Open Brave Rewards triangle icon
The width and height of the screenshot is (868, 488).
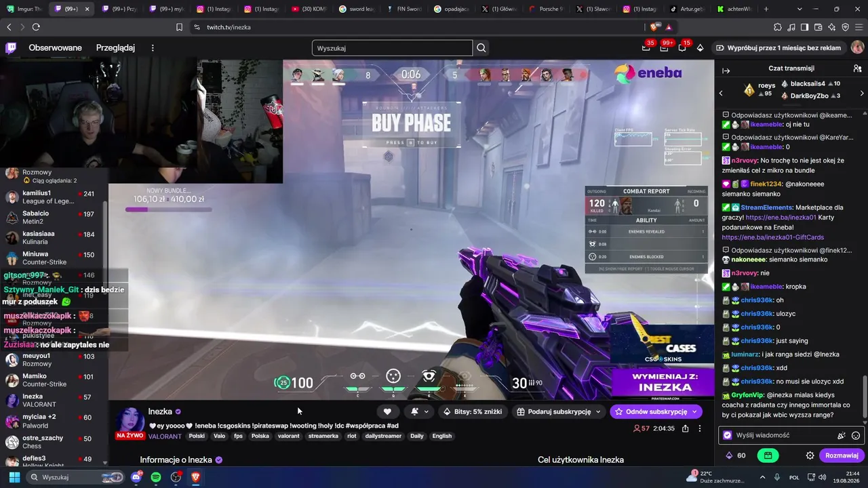point(669,27)
